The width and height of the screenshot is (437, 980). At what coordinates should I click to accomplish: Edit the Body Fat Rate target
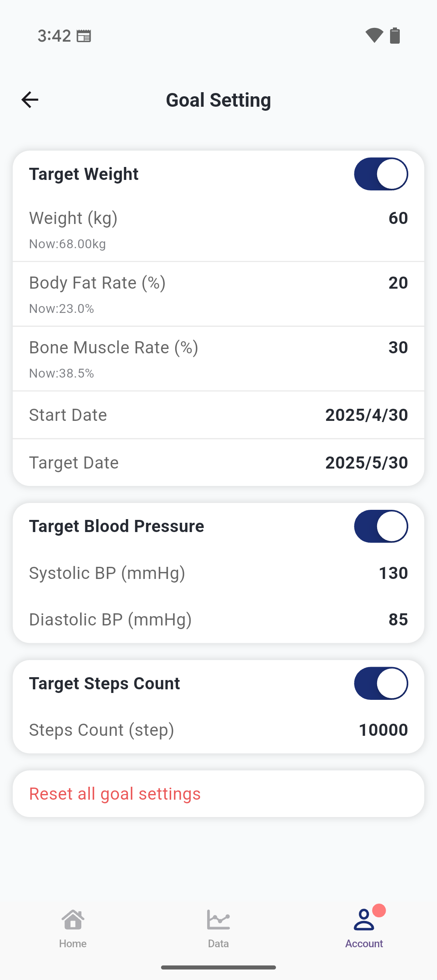tap(398, 283)
